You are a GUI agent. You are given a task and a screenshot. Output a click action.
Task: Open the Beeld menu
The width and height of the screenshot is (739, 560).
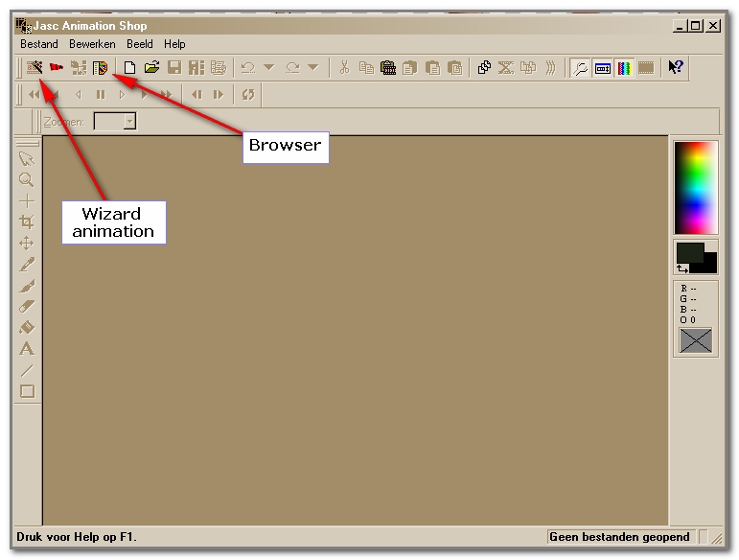tap(140, 44)
